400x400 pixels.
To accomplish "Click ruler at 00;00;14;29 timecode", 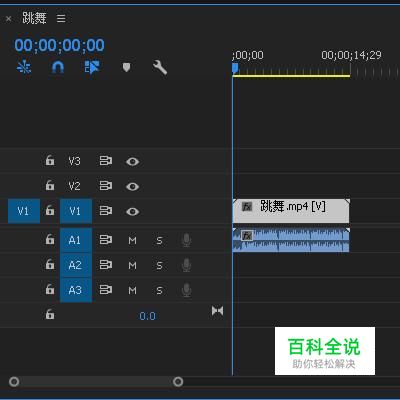I will (x=351, y=55).
